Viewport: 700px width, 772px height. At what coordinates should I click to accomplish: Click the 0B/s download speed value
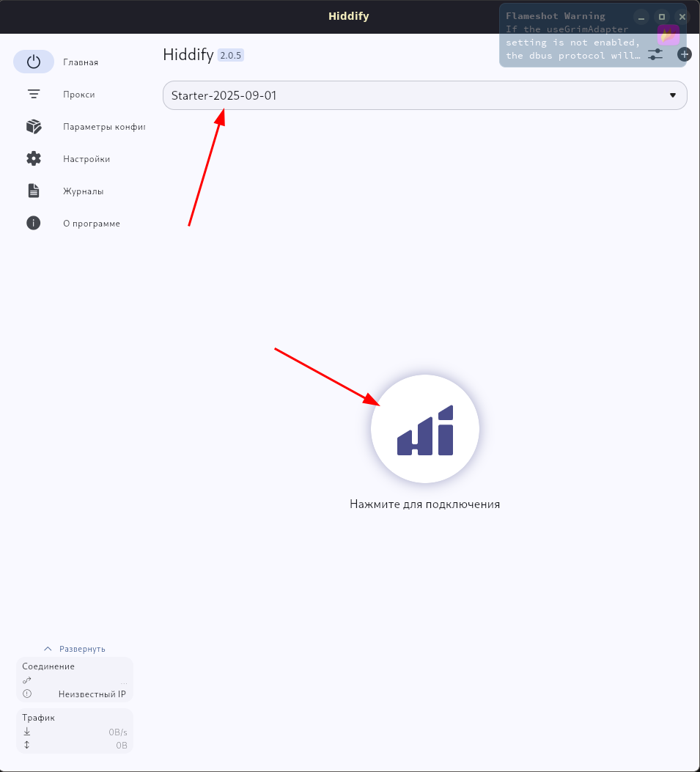pyautogui.click(x=118, y=732)
